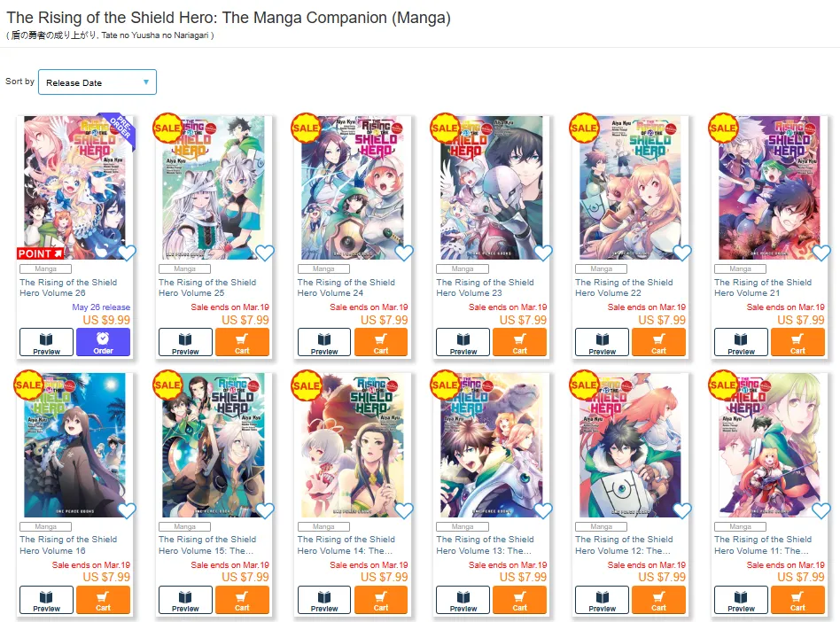Open Volume 12 title link

[624, 545]
